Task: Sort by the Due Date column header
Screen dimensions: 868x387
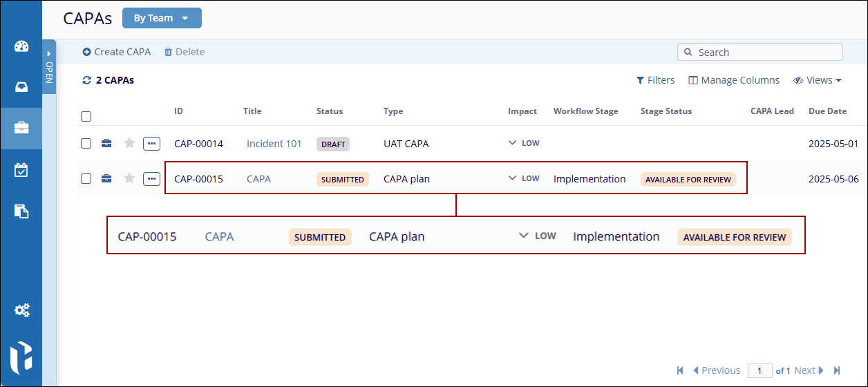Action: point(827,111)
